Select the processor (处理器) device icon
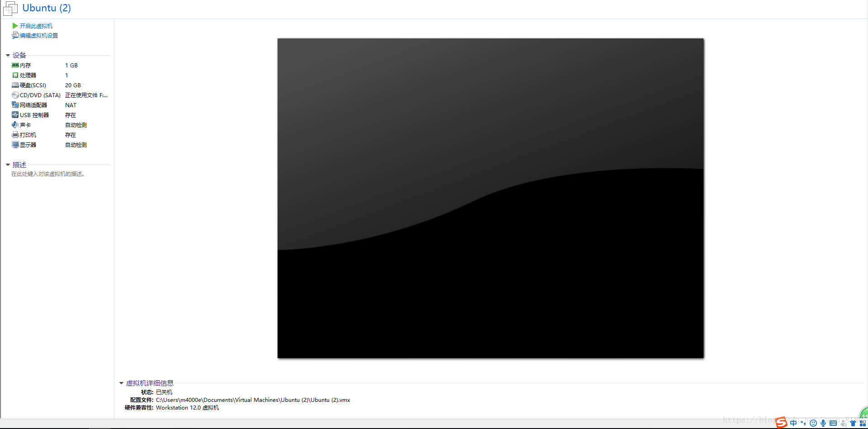 point(15,75)
